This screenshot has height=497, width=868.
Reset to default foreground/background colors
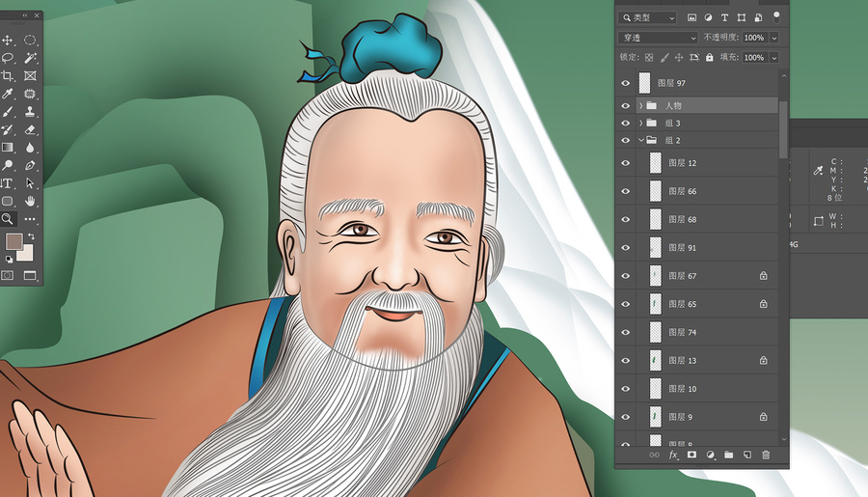(9, 259)
